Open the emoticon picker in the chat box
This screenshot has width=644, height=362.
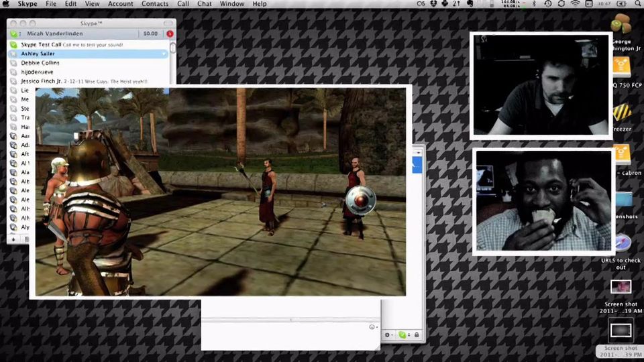pyautogui.click(x=373, y=326)
